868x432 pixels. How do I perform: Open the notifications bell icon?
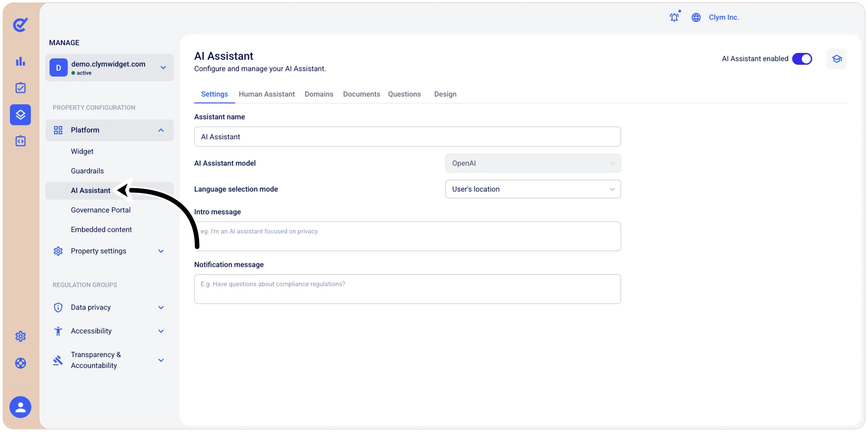(675, 17)
